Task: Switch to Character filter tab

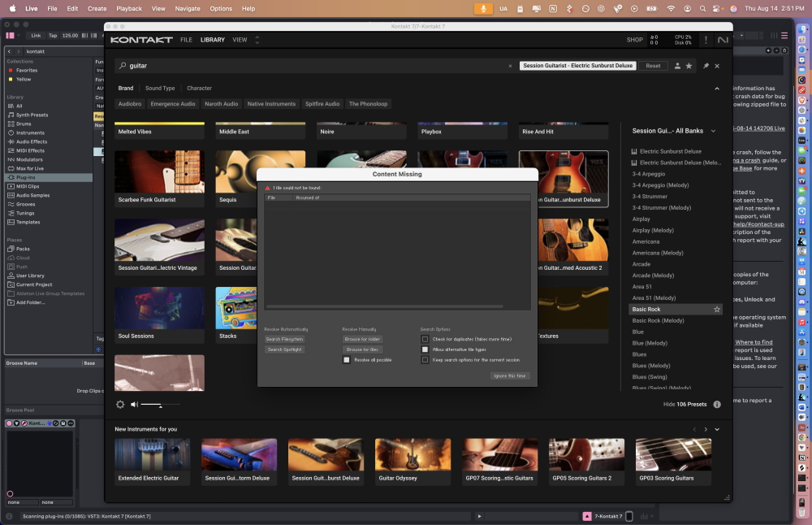Action: click(200, 89)
